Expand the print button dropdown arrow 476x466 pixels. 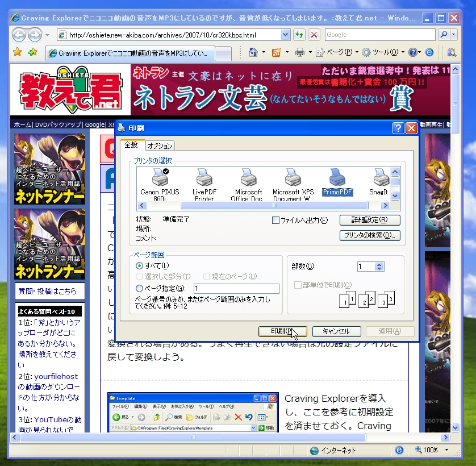310,52
